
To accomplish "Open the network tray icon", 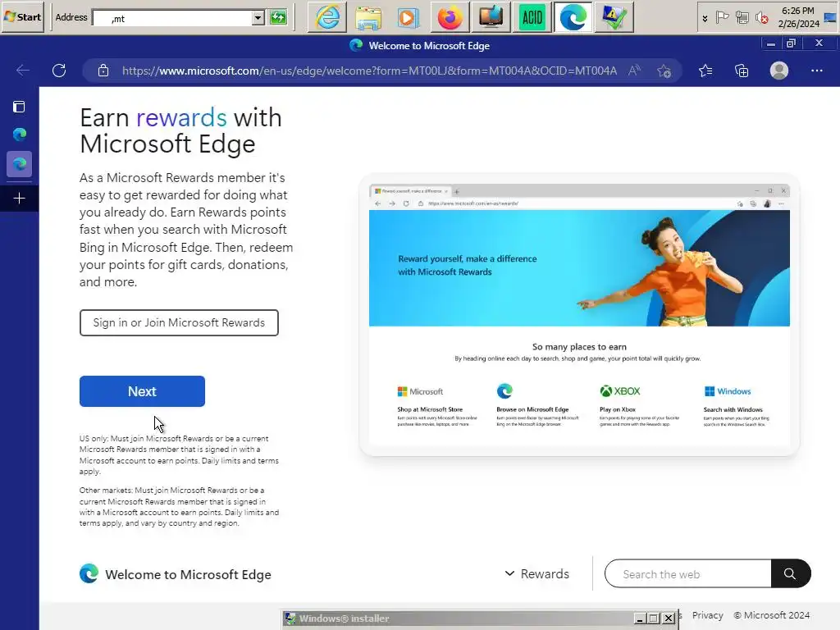I will pos(742,18).
